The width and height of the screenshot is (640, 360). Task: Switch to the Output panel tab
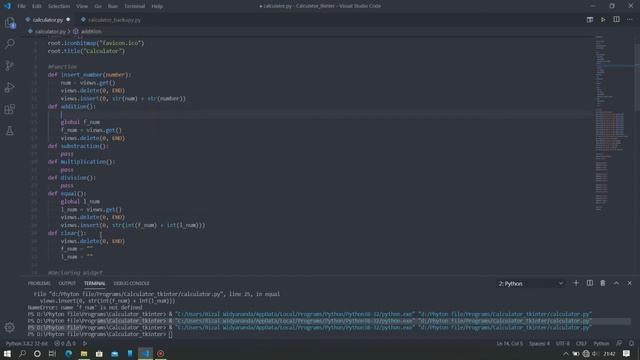[67, 283]
